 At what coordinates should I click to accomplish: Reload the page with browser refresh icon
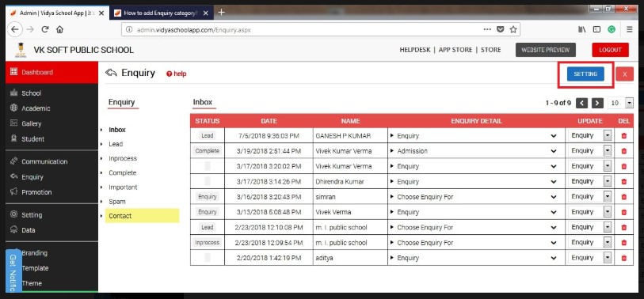click(x=45, y=29)
